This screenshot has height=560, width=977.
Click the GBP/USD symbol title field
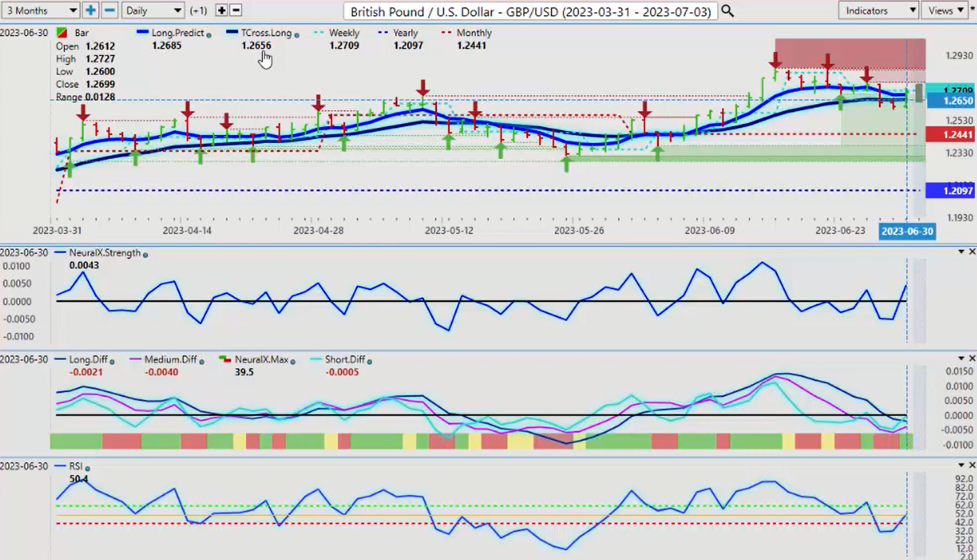(530, 11)
